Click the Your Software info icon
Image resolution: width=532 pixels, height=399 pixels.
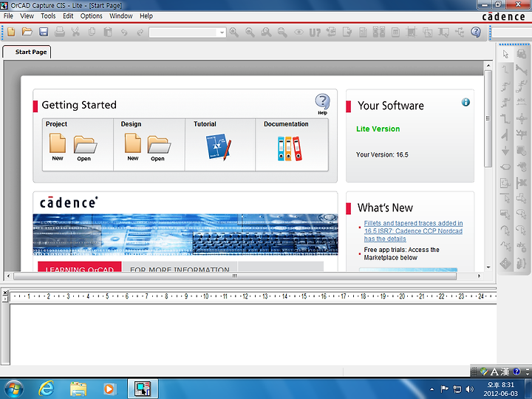click(x=465, y=102)
